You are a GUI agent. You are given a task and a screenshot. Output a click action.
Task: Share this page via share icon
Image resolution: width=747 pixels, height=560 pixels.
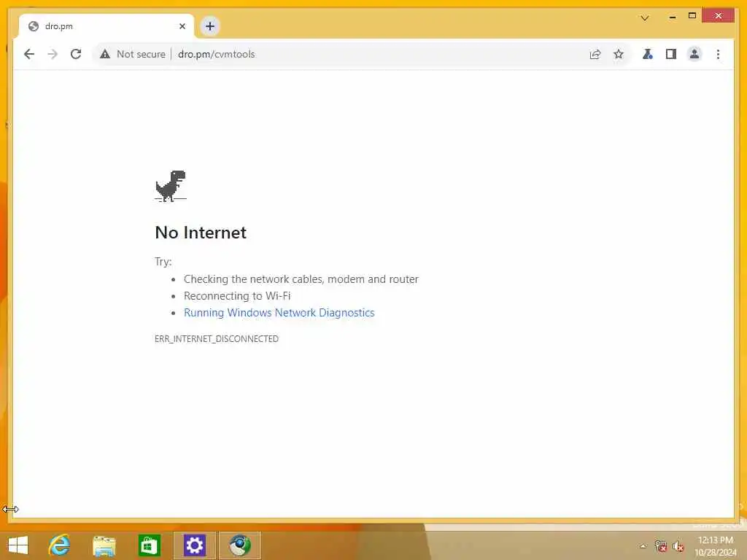tap(595, 54)
